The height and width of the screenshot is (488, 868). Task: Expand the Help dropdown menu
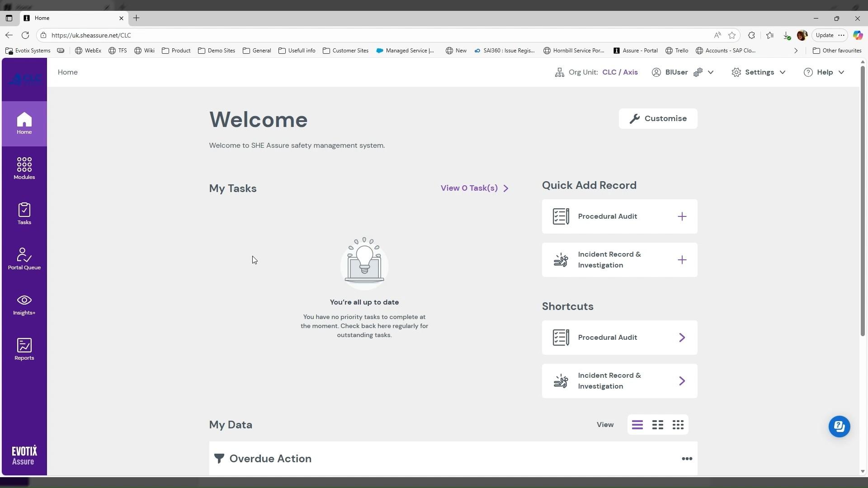[824, 72]
